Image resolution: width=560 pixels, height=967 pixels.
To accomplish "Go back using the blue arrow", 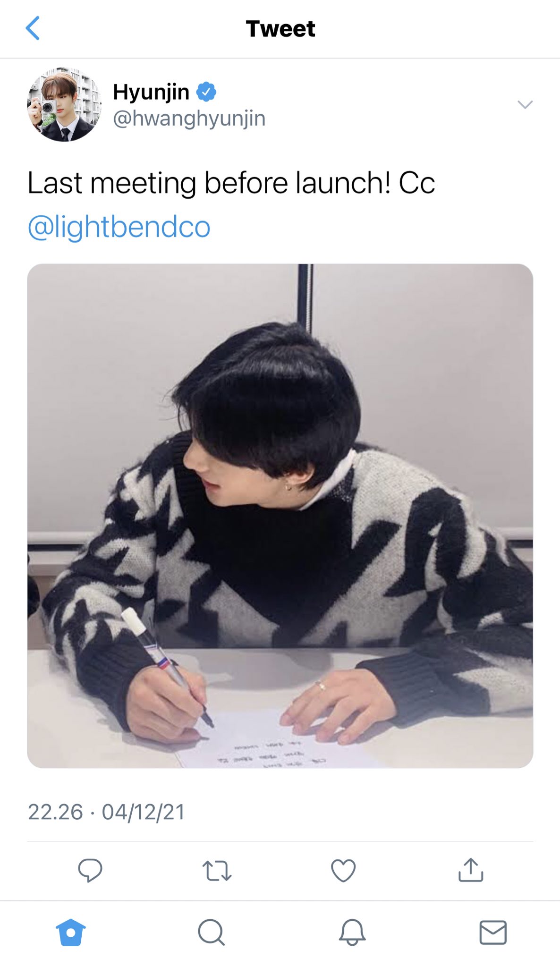I will [33, 28].
